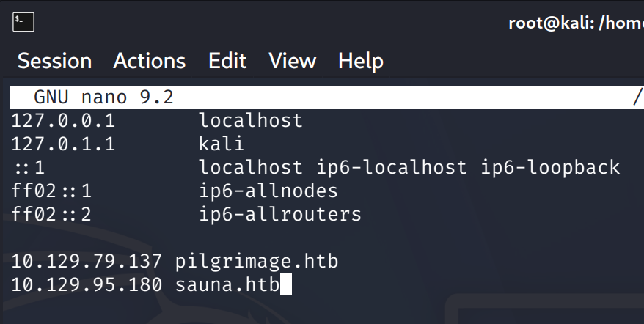Click the ip6-loopback entry text
Viewport: 644px width, 324px height.
click(x=550, y=168)
